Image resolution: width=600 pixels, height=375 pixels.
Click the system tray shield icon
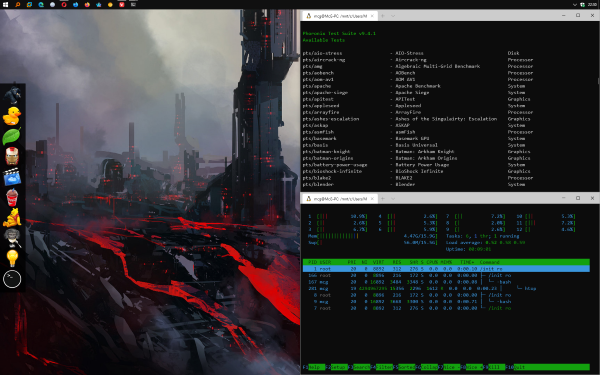pyautogui.click(x=582, y=5)
